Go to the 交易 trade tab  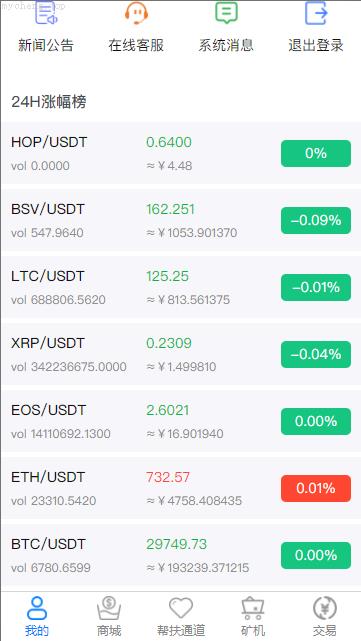(x=325, y=616)
